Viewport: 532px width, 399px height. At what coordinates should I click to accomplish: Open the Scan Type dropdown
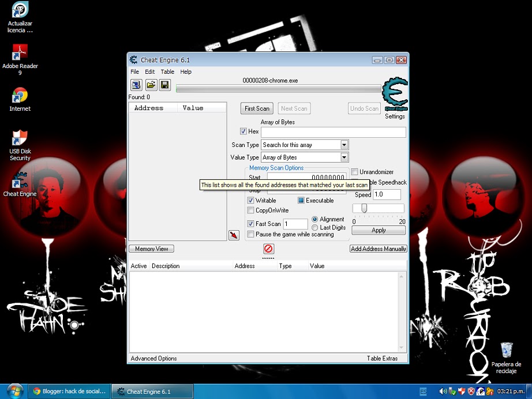click(344, 145)
